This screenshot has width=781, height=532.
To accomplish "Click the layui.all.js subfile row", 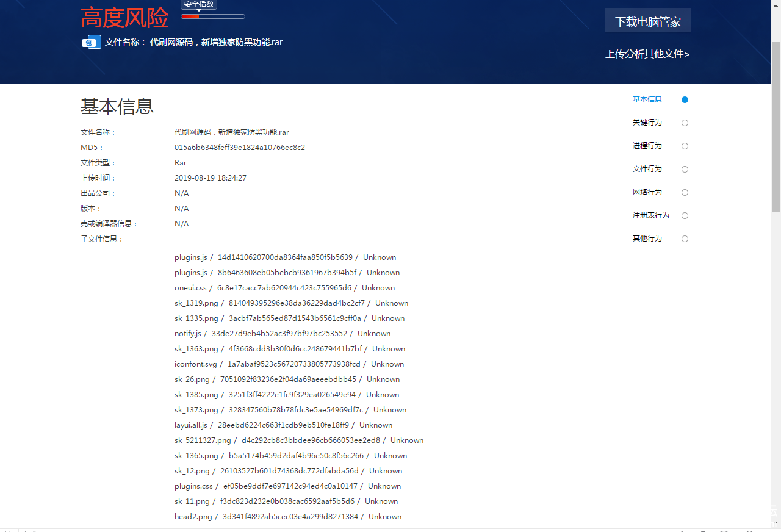I will pos(284,425).
